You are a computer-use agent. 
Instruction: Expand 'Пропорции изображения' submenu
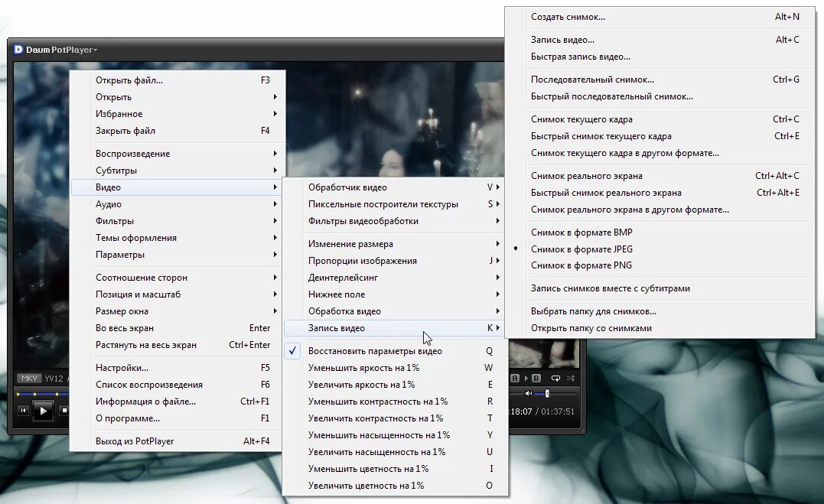point(393,261)
